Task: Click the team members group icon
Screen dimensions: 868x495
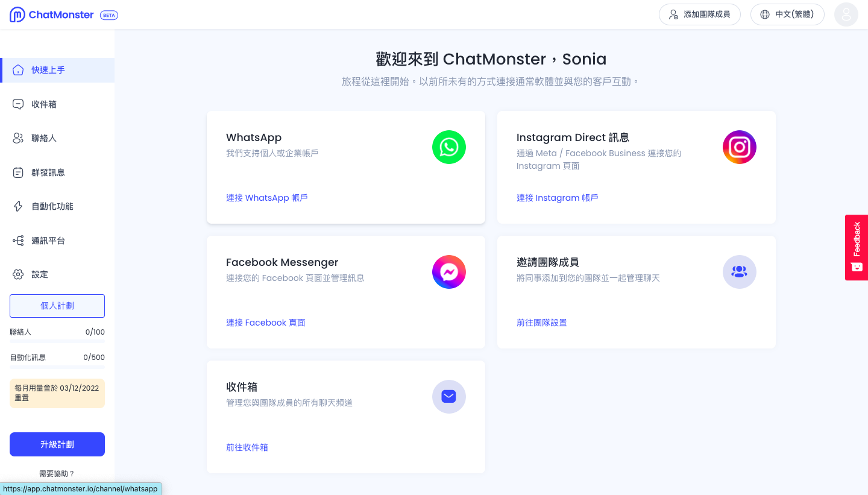Action: pos(740,272)
